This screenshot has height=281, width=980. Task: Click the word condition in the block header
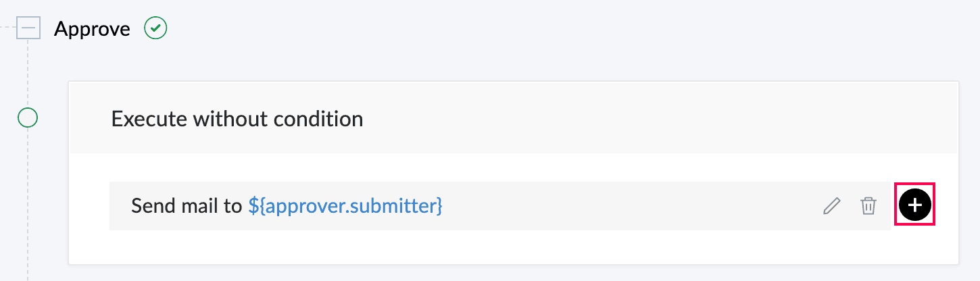tap(318, 119)
